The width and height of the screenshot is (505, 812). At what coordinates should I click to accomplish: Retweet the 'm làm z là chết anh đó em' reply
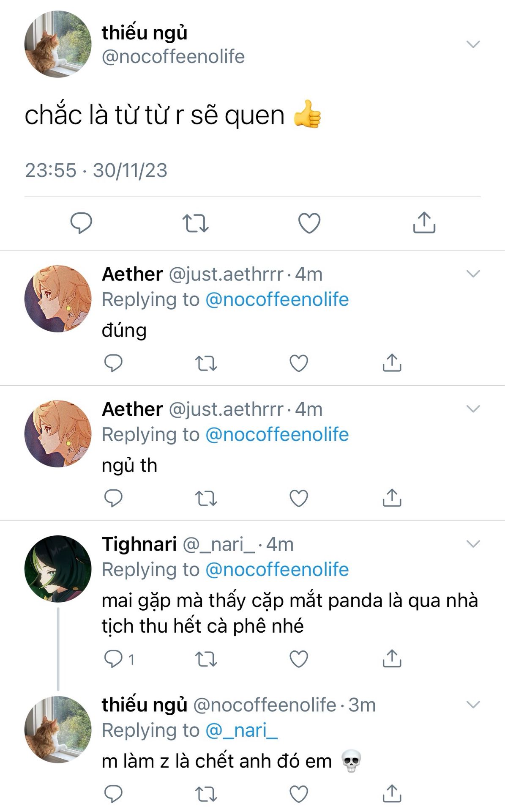tap(206, 794)
